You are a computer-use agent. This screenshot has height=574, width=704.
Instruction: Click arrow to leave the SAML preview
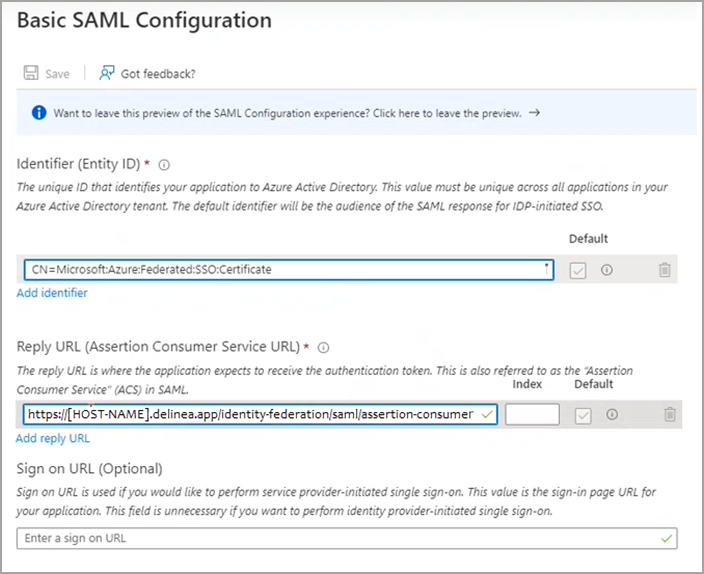(x=534, y=113)
